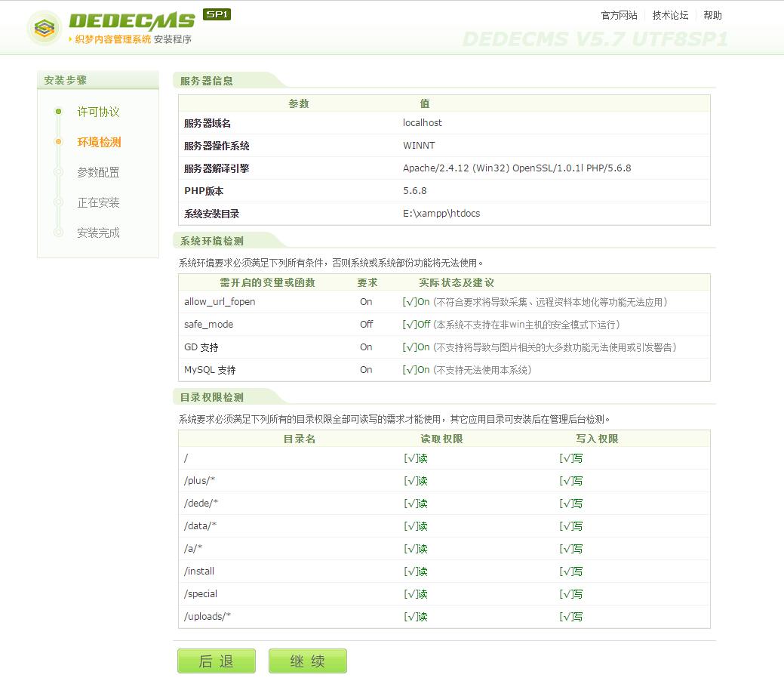Click the green check icon for allow_url_fopen
The width and height of the screenshot is (784, 684).
[408, 301]
